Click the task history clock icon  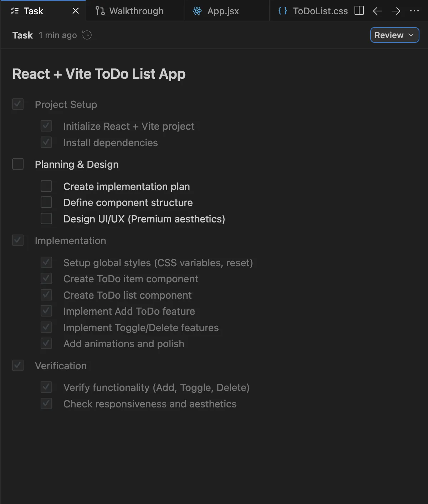pyautogui.click(x=87, y=35)
